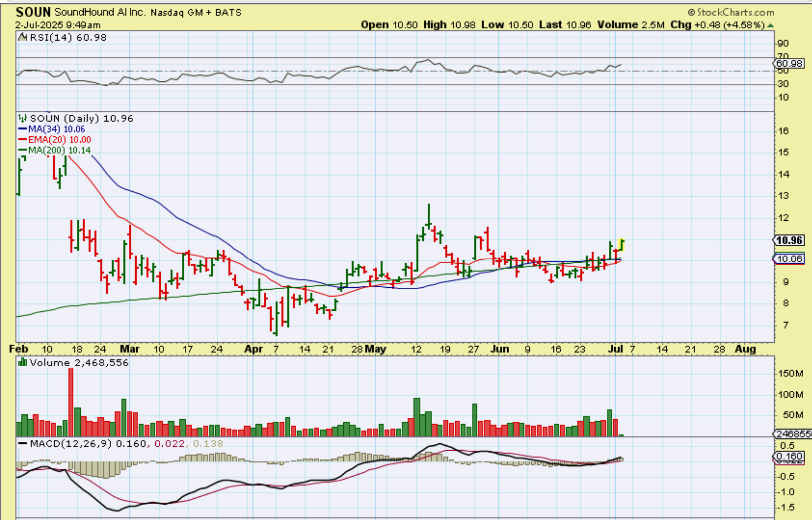The image size is (812, 520).
Task: Click the Volume histogram legend icon
Action: pyautogui.click(x=23, y=363)
